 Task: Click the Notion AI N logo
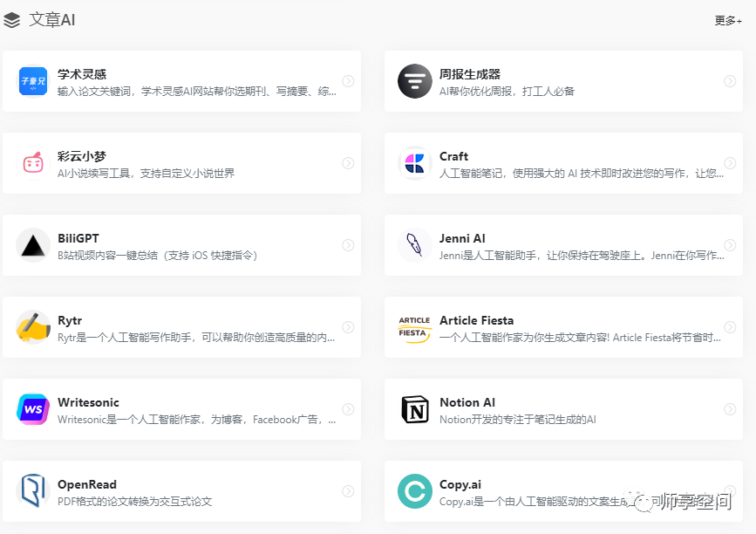point(415,409)
